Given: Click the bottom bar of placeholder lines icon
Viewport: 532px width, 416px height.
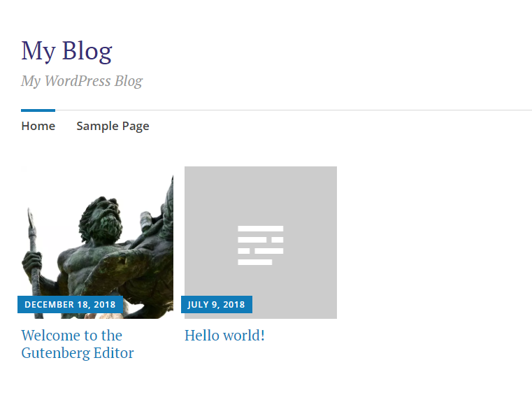Looking at the screenshot, I should (254, 262).
